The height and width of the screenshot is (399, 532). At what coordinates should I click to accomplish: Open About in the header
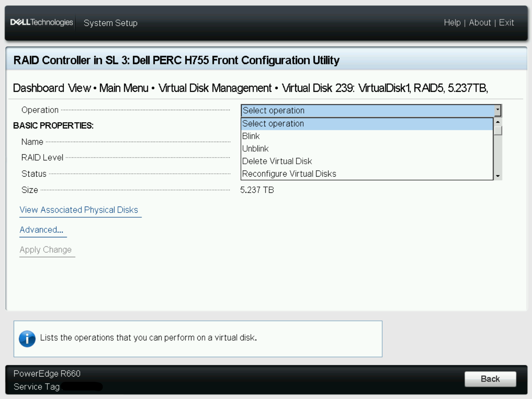click(x=480, y=22)
